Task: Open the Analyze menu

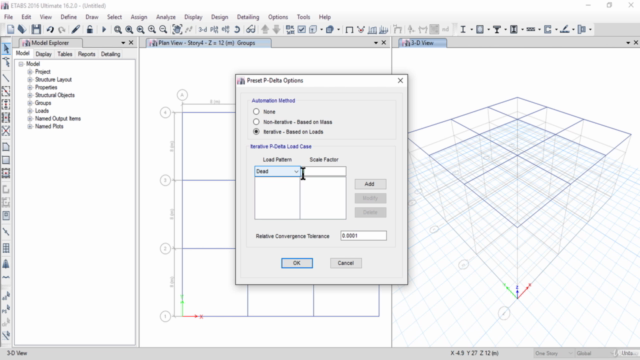Action: 166,17
